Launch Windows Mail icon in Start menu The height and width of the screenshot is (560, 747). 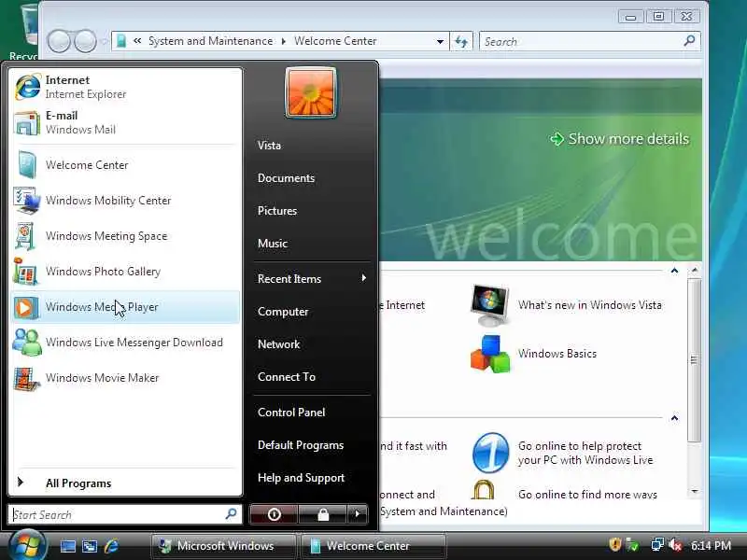tap(27, 123)
